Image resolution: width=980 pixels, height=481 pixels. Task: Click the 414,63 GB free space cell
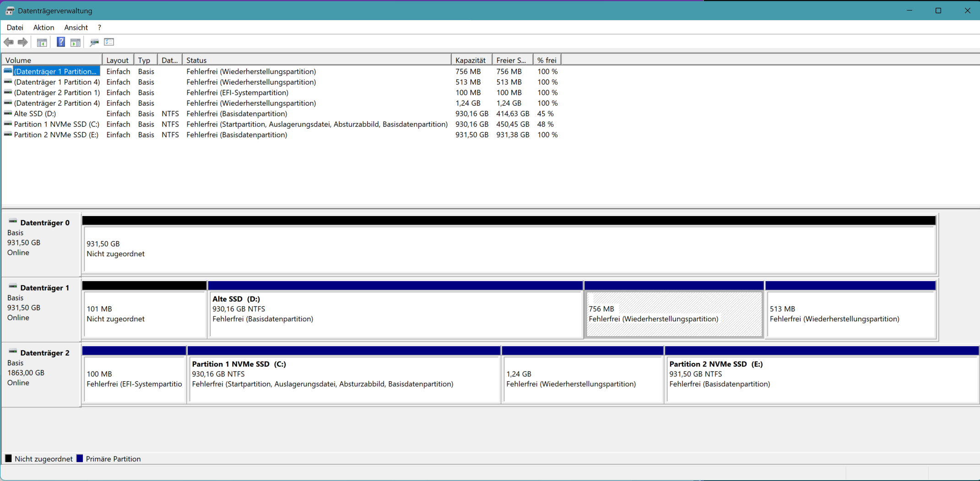pyautogui.click(x=513, y=113)
